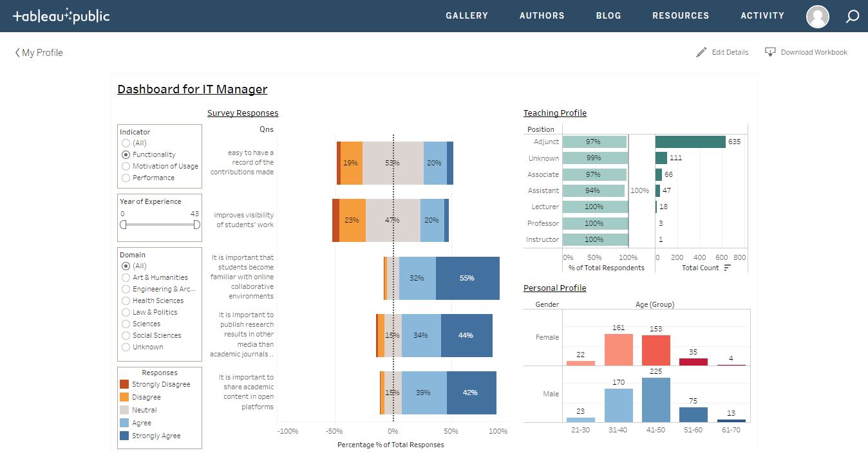Click the Activity link

point(762,15)
